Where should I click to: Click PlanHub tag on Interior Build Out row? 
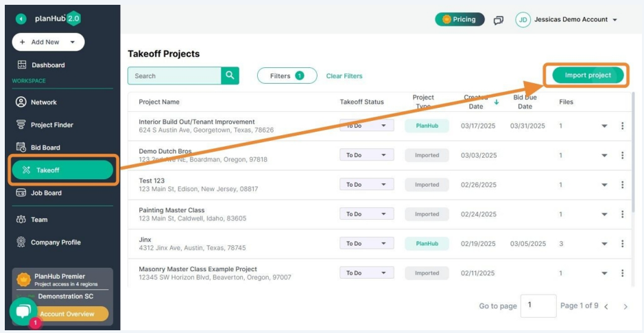427,126
